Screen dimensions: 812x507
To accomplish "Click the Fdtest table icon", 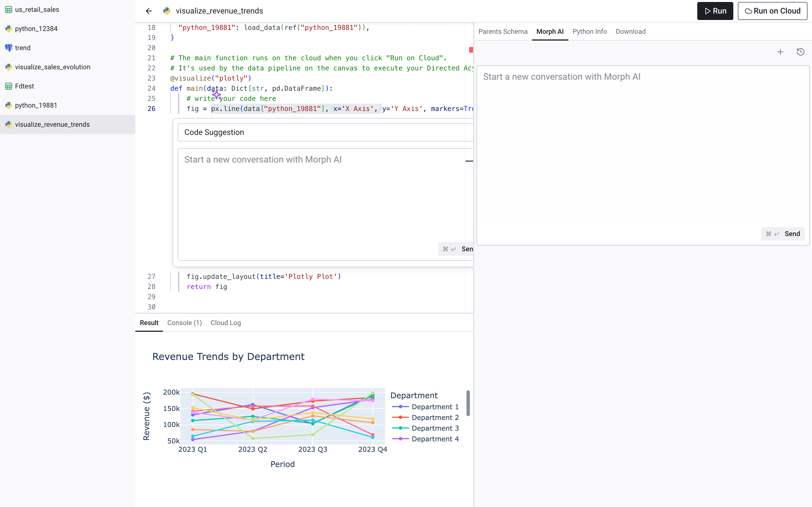I will point(9,86).
